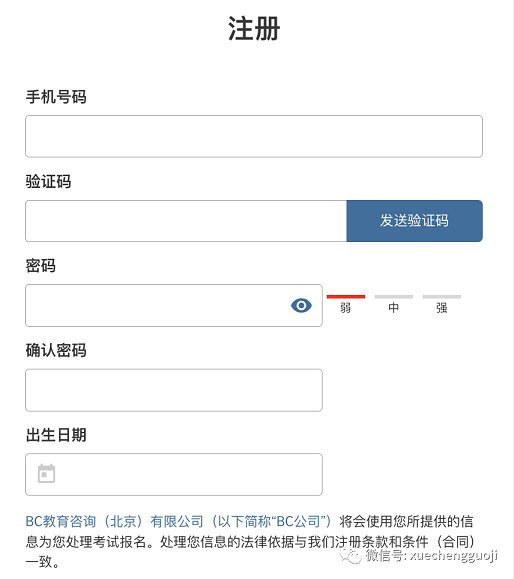Focus the 验证码 verification code field
This screenshot has height=579, width=514.
pos(186,221)
